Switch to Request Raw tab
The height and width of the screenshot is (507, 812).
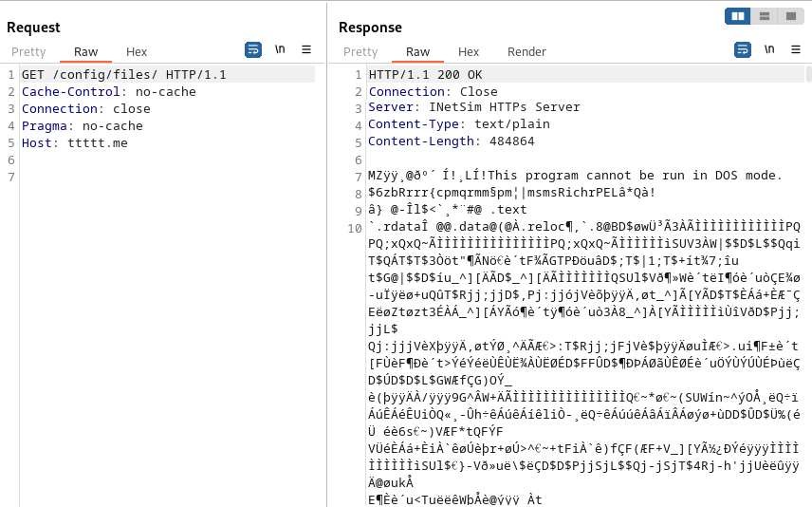85,52
